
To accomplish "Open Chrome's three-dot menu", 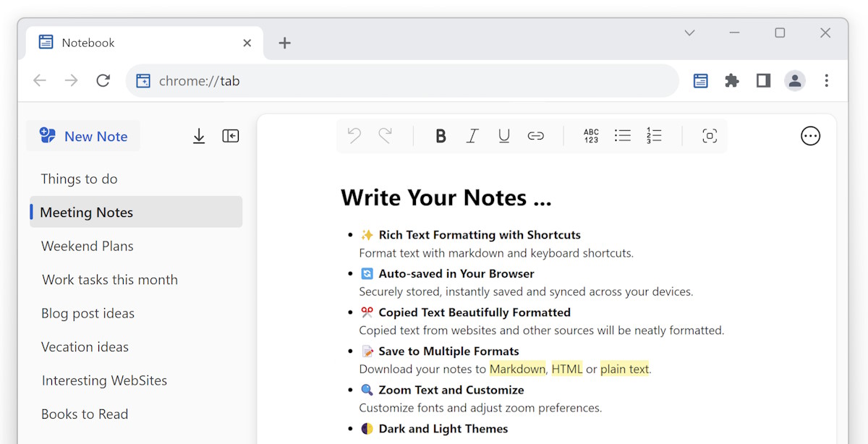I will point(827,80).
